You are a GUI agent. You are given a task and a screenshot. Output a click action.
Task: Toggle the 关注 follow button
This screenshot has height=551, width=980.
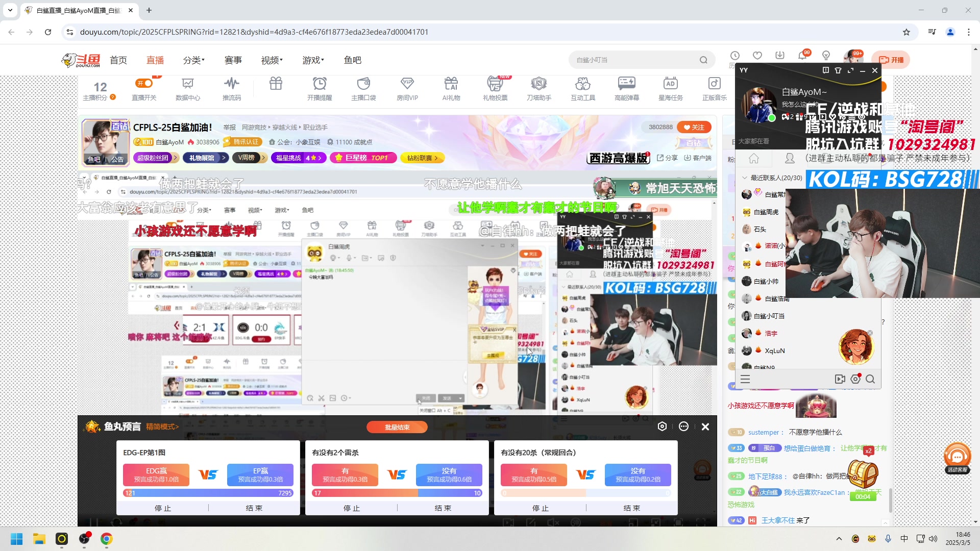pyautogui.click(x=694, y=127)
